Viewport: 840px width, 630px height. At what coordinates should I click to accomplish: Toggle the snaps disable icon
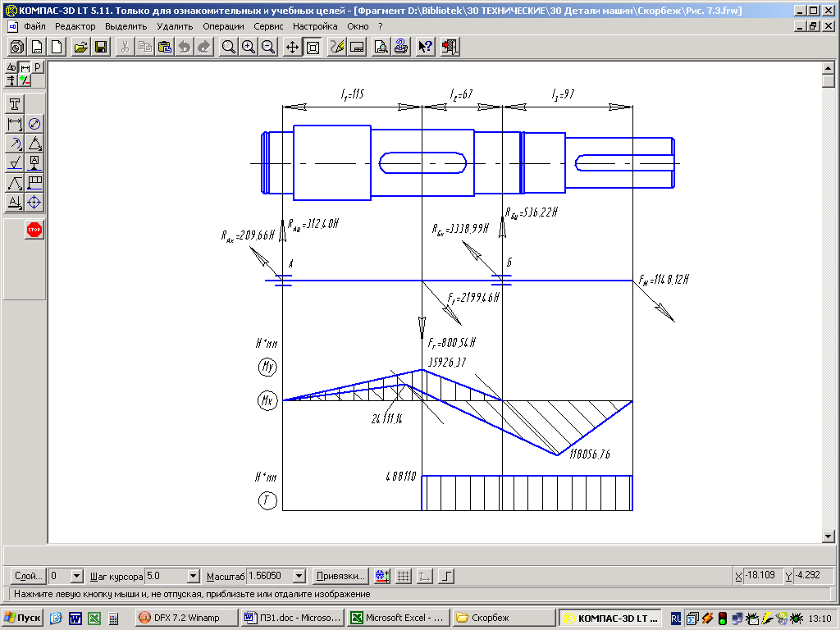[x=382, y=576]
